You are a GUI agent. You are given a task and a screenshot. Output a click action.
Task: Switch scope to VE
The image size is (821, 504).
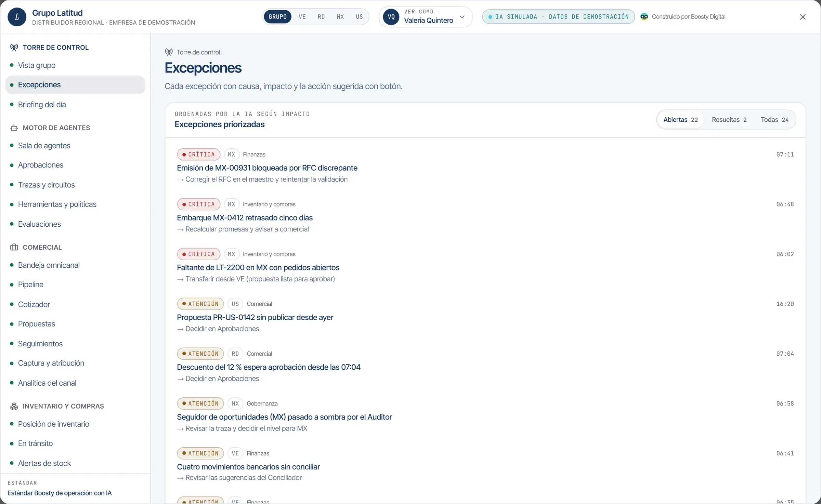[302, 17]
